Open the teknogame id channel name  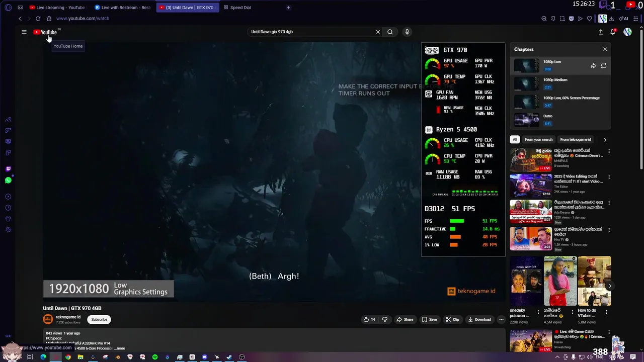(68, 317)
